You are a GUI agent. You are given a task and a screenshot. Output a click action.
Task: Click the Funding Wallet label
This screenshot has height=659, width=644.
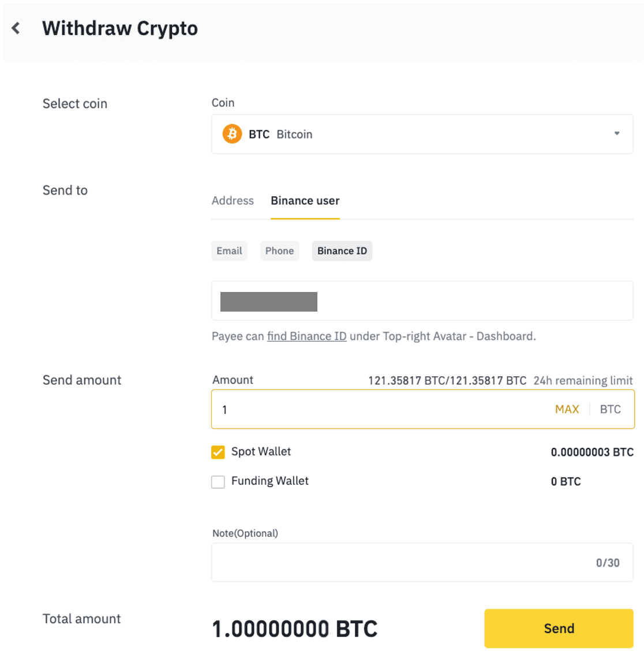(x=269, y=481)
